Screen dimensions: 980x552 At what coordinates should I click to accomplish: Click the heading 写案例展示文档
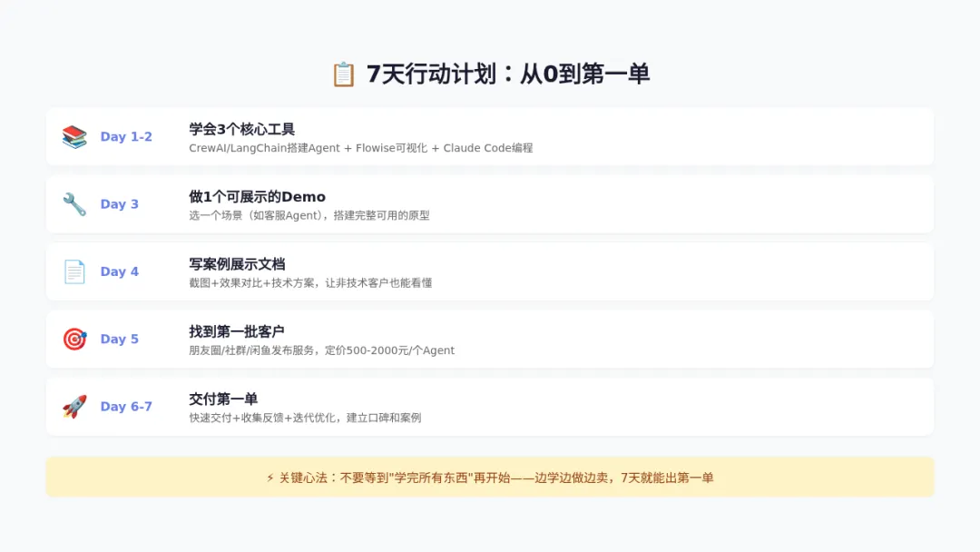(x=237, y=264)
